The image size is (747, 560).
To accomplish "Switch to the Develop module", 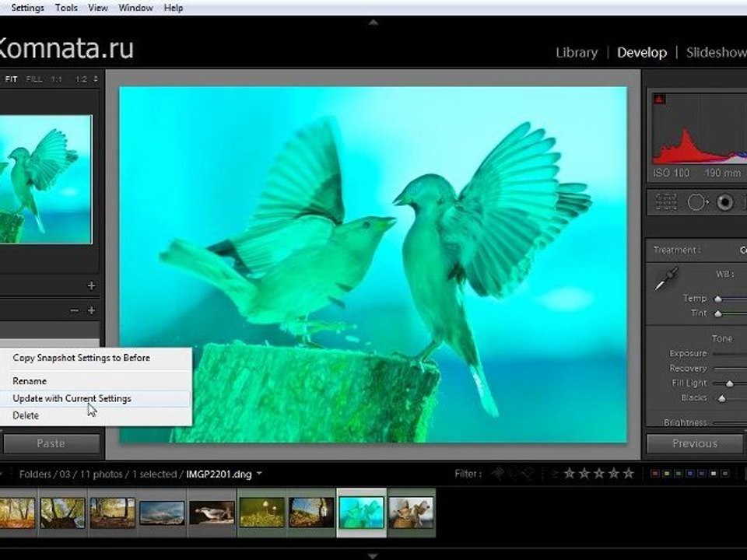I will coord(642,52).
